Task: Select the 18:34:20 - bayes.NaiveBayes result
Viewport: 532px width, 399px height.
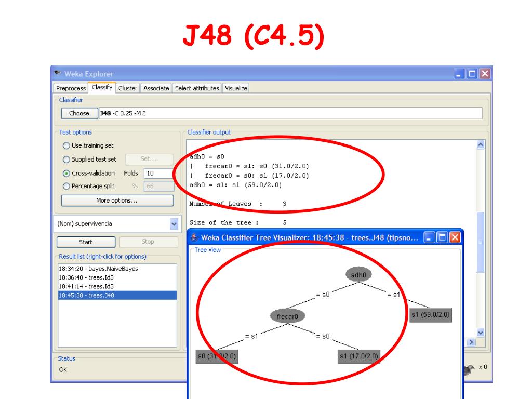Action: [117, 269]
